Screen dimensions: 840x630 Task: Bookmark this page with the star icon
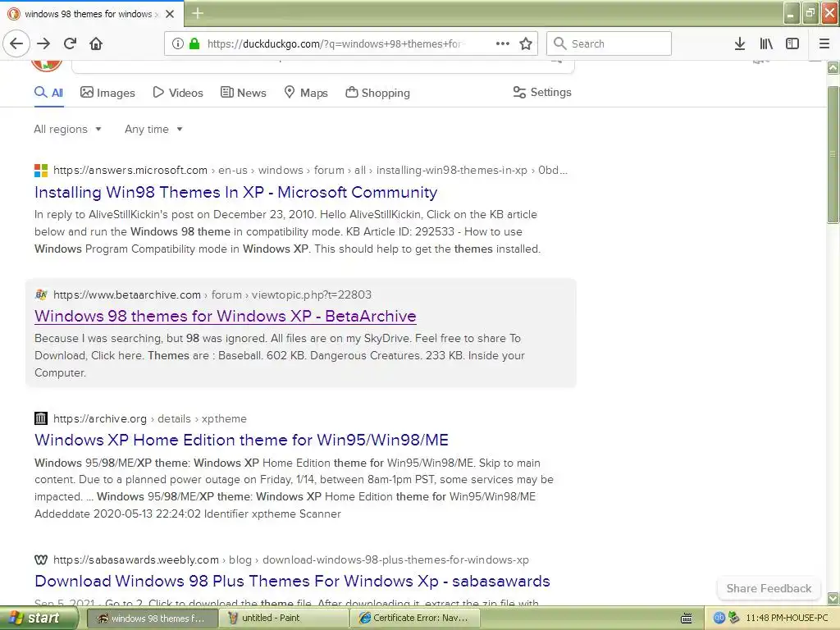tap(526, 43)
